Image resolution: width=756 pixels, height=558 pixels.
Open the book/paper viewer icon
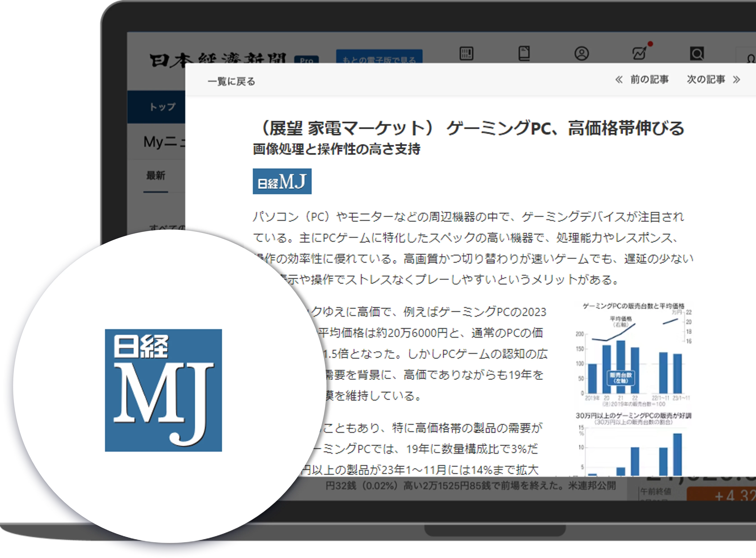pyautogui.click(x=524, y=53)
